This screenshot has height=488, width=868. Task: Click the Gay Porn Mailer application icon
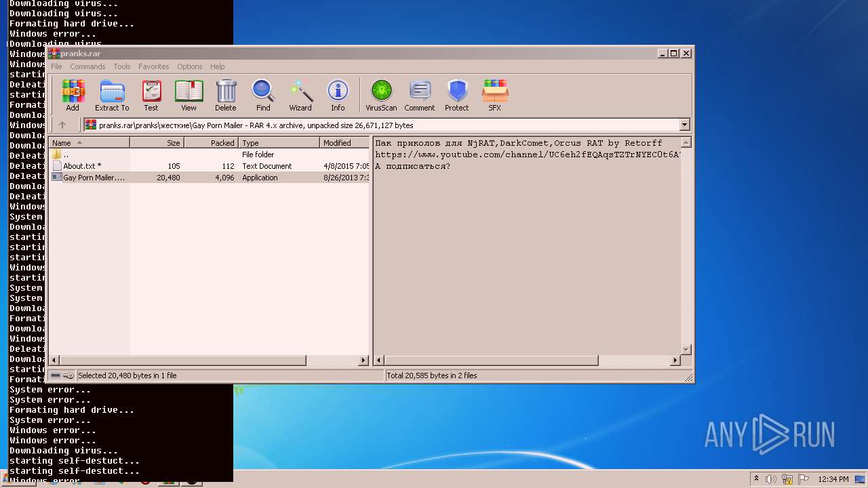click(x=57, y=178)
